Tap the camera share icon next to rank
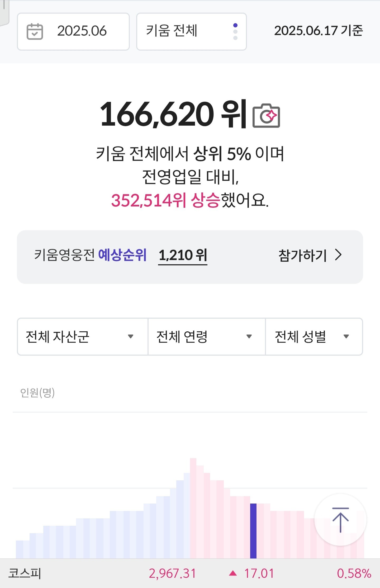 pos(266,116)
